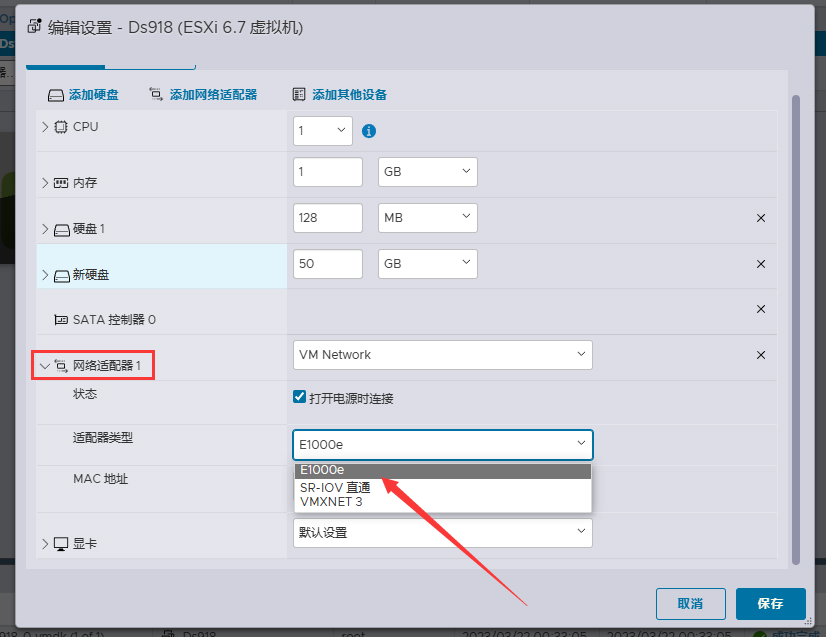The image size is (826, 637).
Task: Click the Add network adapter icon
Action: click(x=156, y=94)
